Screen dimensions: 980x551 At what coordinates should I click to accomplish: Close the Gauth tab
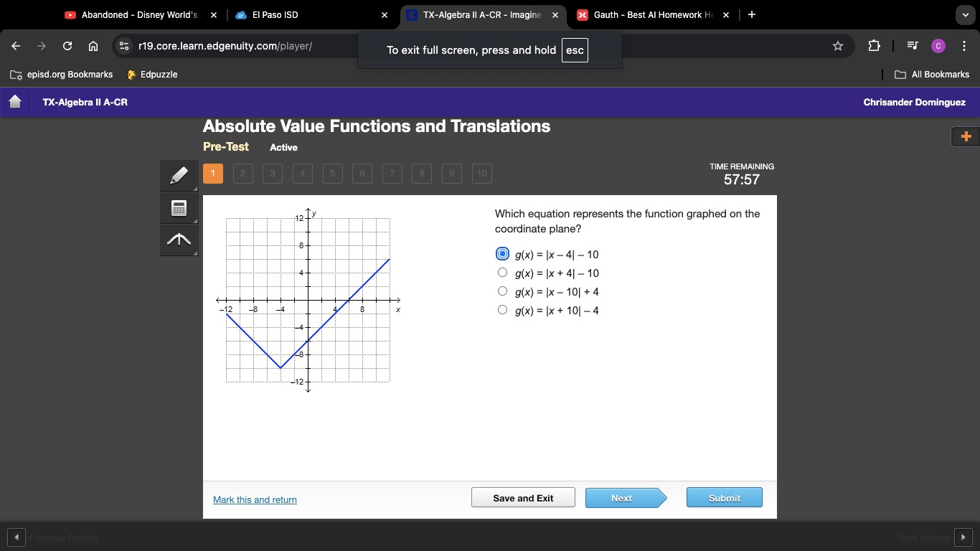[726, 14]
